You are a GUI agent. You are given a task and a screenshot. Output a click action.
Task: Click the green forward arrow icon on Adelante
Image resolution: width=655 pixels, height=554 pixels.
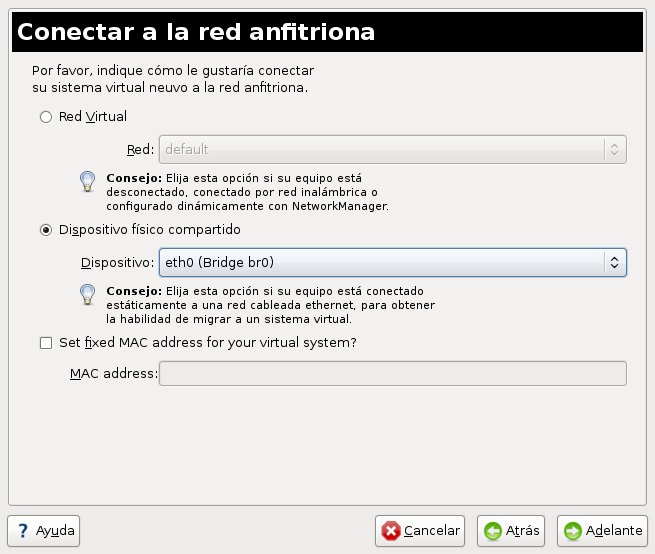(573, 531)
